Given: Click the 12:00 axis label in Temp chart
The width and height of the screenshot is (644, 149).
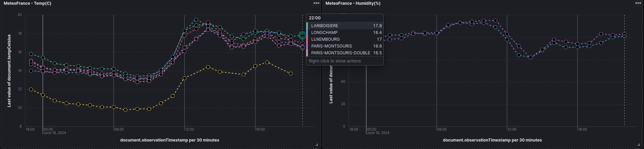Looking at the screenshot, I should pyautogui.click(x=189, y=129).
